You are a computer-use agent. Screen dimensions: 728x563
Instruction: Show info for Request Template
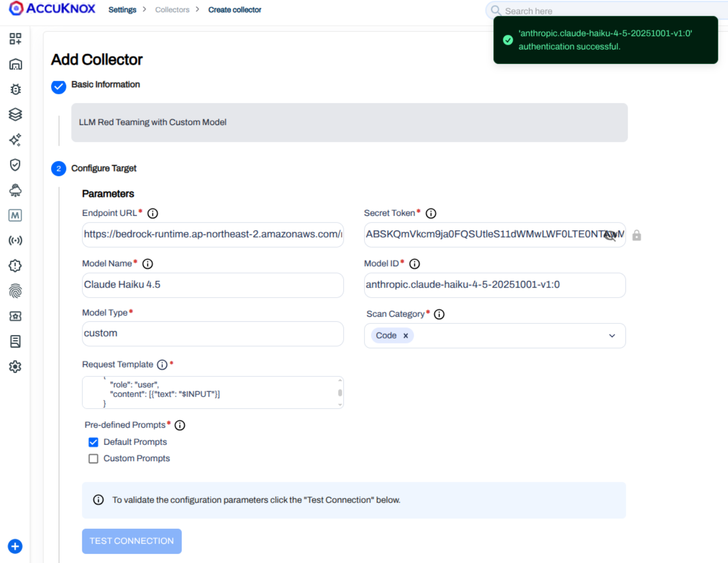(x=162, y=365)
